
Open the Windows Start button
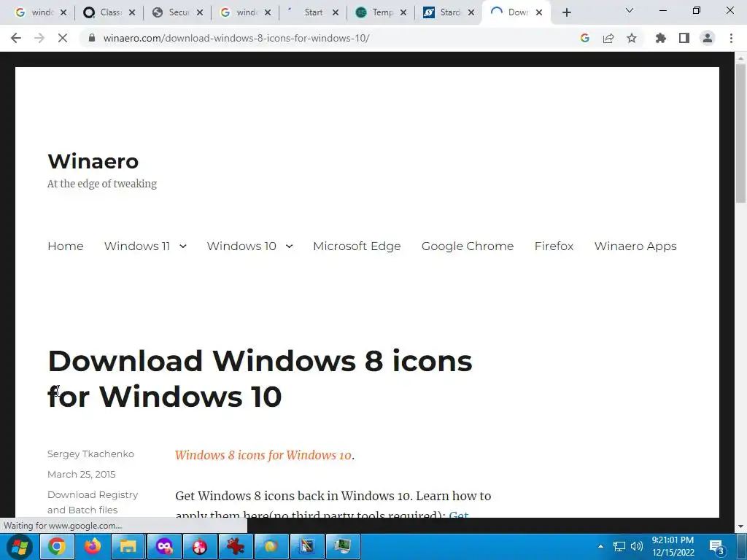pos(18,546)
